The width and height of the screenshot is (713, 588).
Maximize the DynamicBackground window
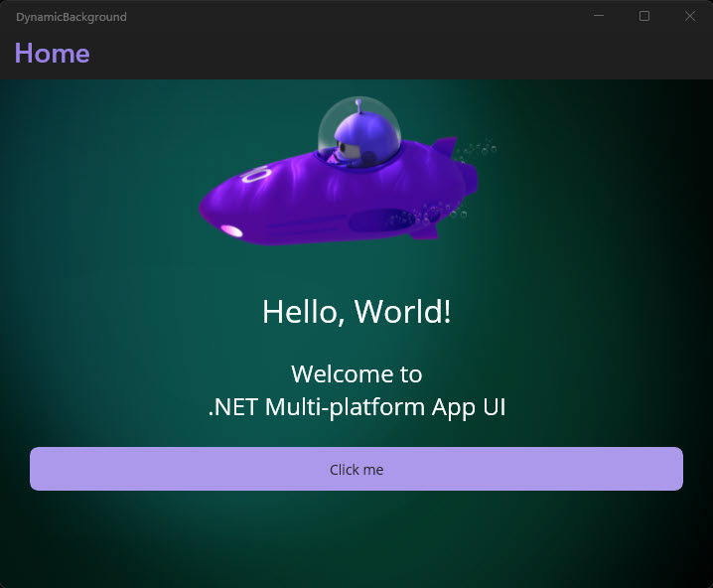(643, 16)
